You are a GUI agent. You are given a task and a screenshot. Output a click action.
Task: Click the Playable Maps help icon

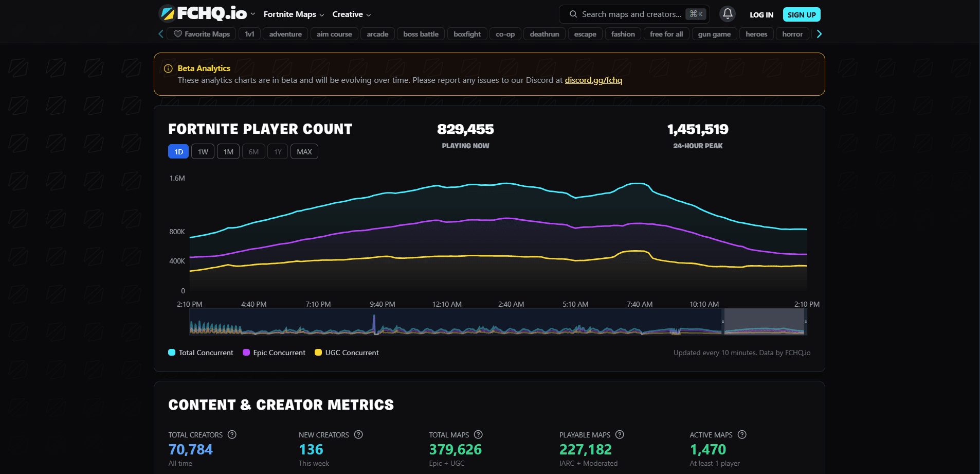click(620, 434)
